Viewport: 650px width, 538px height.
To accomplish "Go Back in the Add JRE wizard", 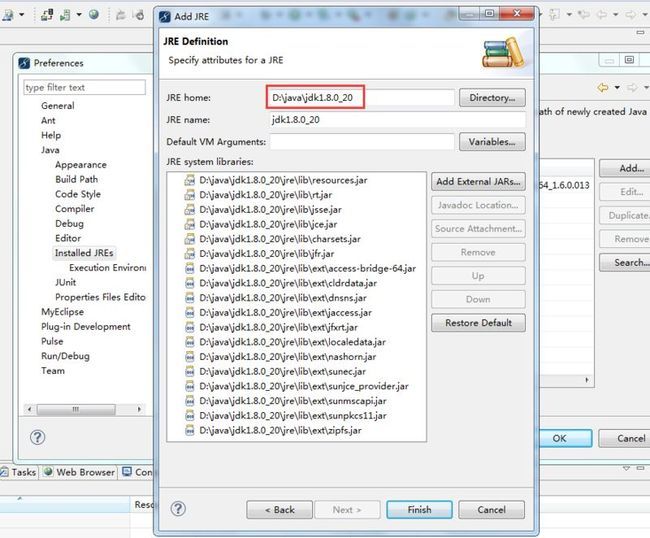I will pyautogui.click(x=279, y=510).
